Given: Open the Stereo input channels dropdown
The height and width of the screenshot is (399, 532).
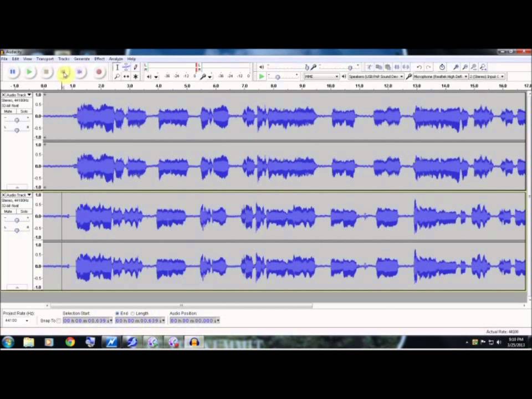Looking at the screenshot, I should (x=487, y=76).
